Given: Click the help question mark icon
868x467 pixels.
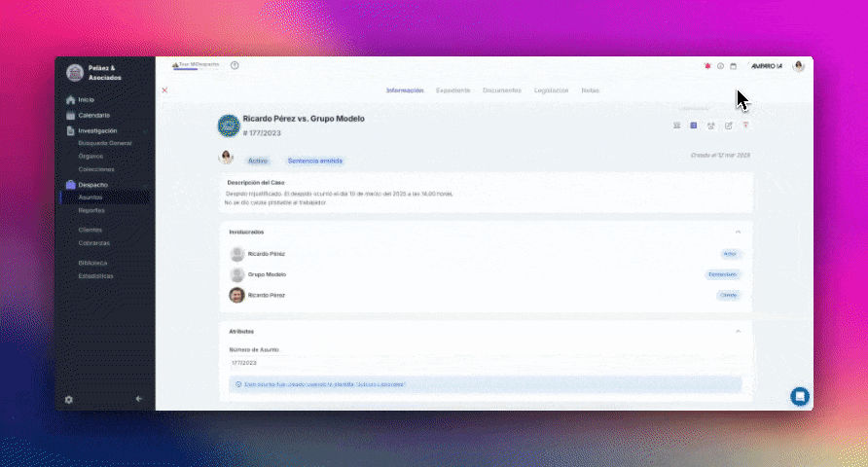Looking at the screenshot, I should click(x=235, y=65).
